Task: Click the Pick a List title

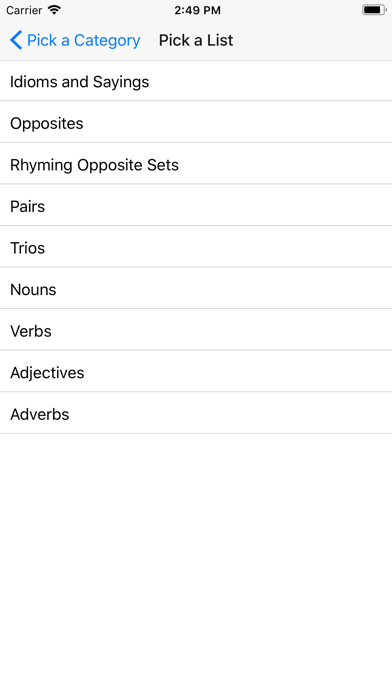Action: point(196,40)
